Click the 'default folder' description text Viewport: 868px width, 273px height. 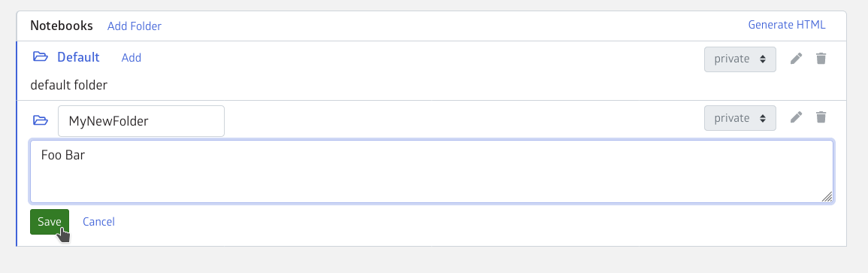[68, 85]
